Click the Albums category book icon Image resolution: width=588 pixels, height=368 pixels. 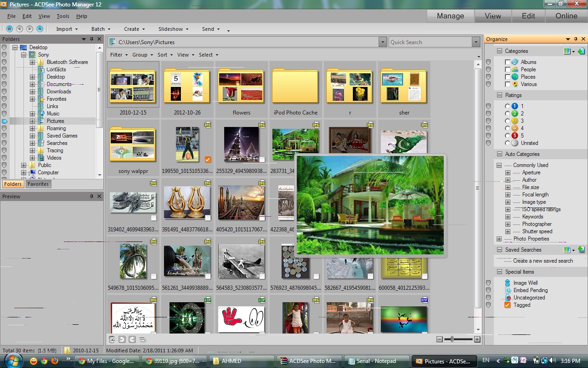[515, 62]
